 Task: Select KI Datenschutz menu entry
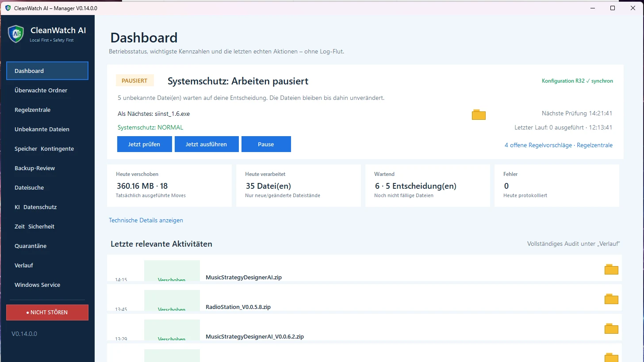pos(47,207)
